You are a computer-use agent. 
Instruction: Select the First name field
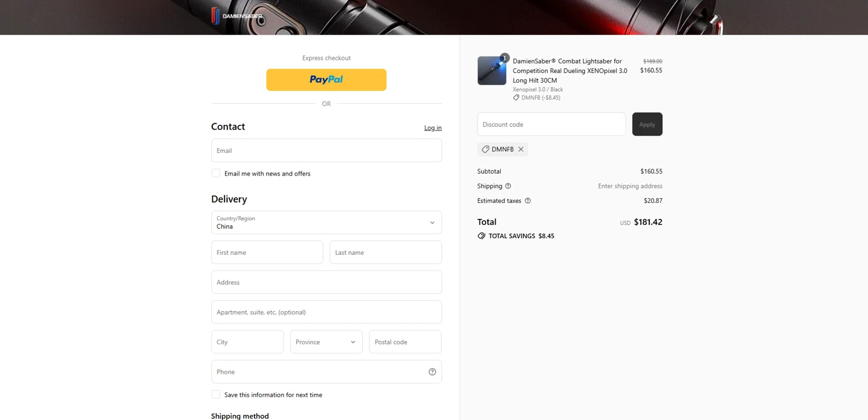tap(267, 253)
